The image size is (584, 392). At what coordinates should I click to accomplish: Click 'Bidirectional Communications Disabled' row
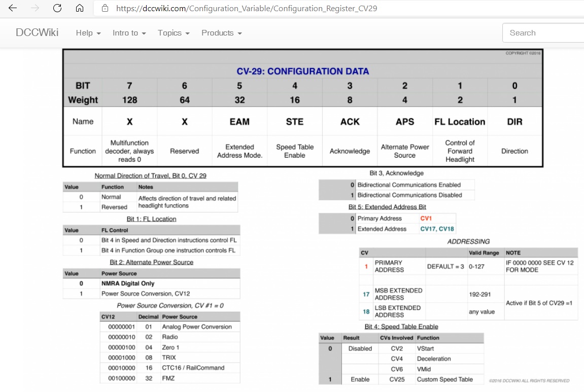(x=397, y=195)
